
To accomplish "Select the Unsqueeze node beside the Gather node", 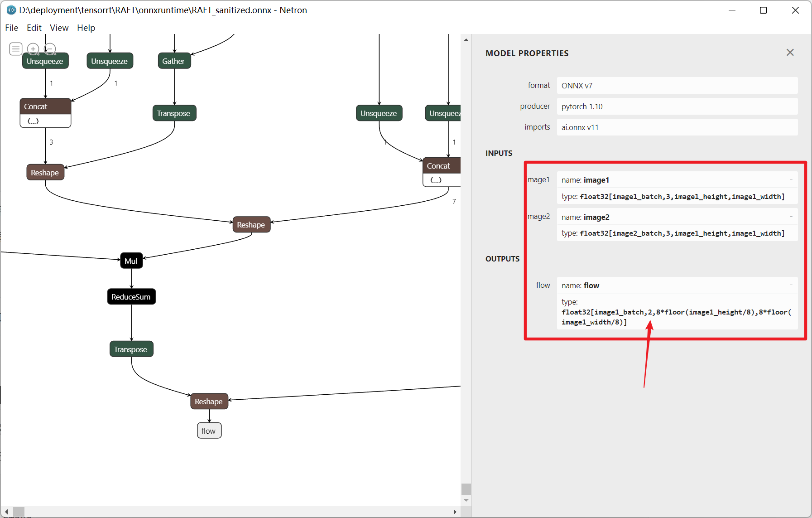I will (110, 61).
